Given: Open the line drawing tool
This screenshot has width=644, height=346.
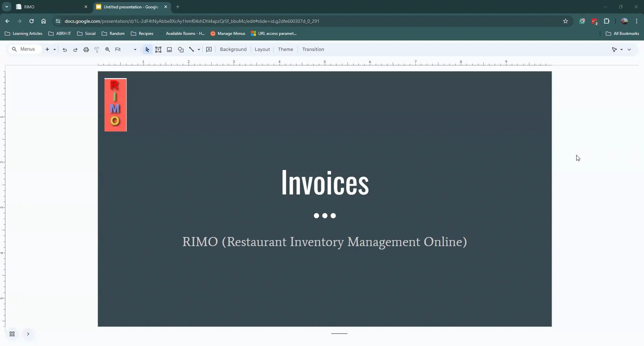Looking at the screenshot, I should [x=192, y=49].
